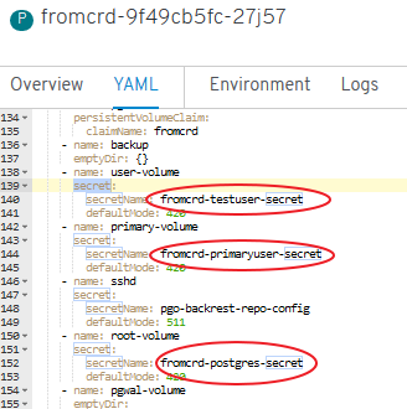Image resolution: width=407 pixels, height=409 pixels.
Task: Click line number 152 in the gutter
Action: 10,363
